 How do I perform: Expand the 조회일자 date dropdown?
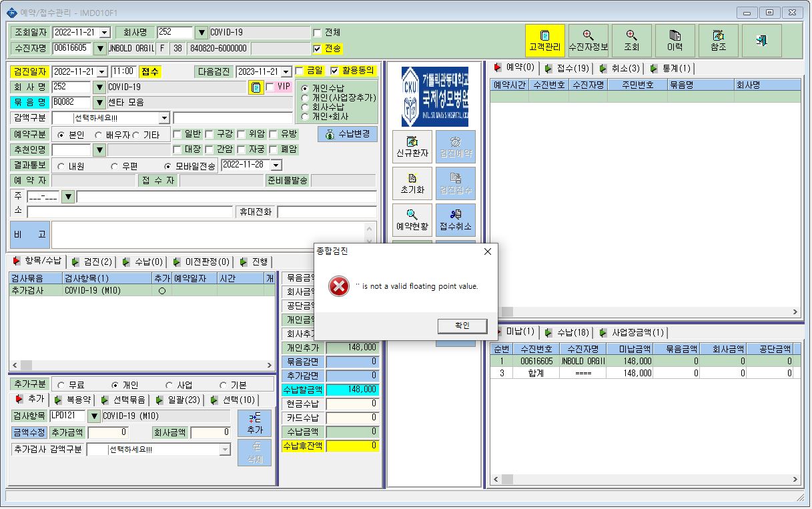coord(104,33)
